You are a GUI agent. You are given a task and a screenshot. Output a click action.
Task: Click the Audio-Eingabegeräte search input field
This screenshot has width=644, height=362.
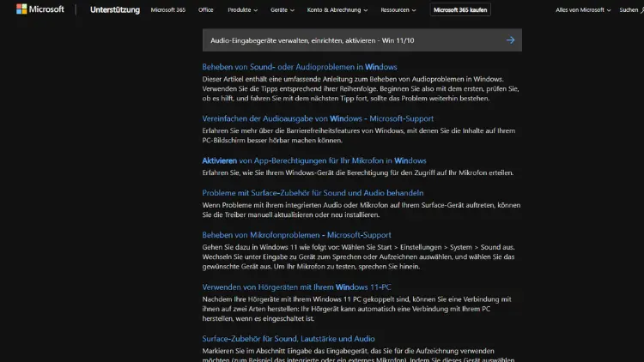tap(361, 40)
